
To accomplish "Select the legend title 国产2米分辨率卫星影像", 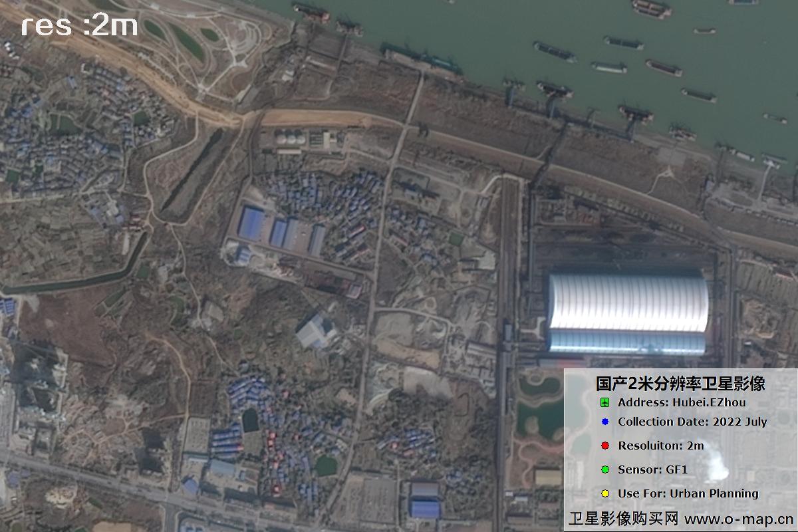I will 680,383.
